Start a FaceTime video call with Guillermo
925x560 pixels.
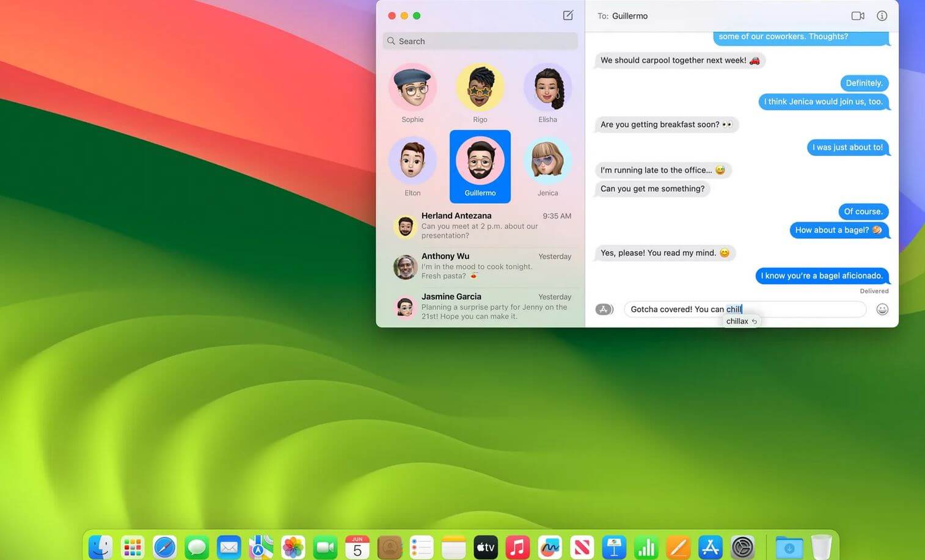858,16
